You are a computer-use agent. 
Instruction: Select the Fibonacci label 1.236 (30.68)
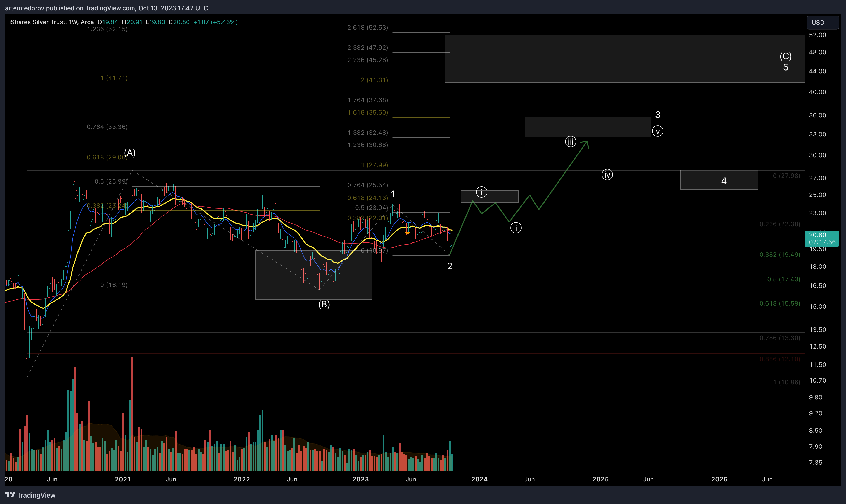coord(367,145)
